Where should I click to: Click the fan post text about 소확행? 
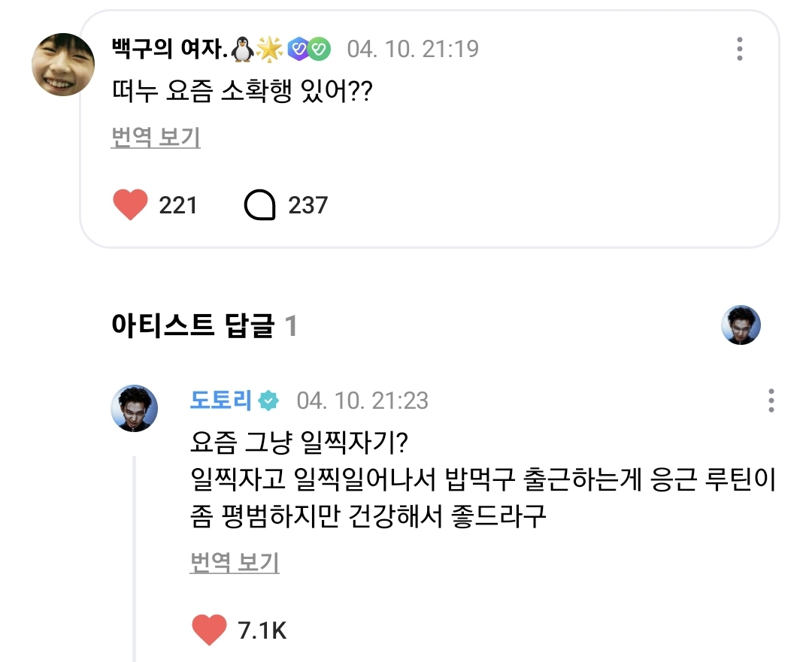242,93
